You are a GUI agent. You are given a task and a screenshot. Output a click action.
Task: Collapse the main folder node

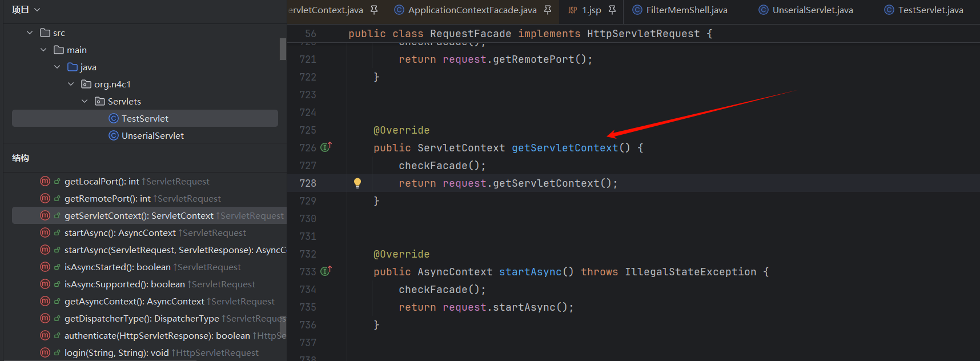click(x=43, y=50)
